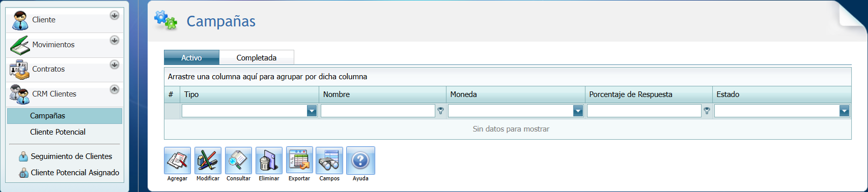Image resolution: width=868 pixels, height=192 pixels.
Task: Open Cliente Potencial Asignado link
Action: pos(75,173)
